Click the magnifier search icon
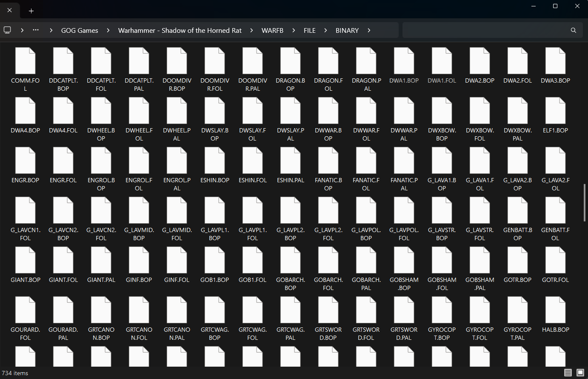Viewport: 588px width, 379px height. (x=574, y=30)
